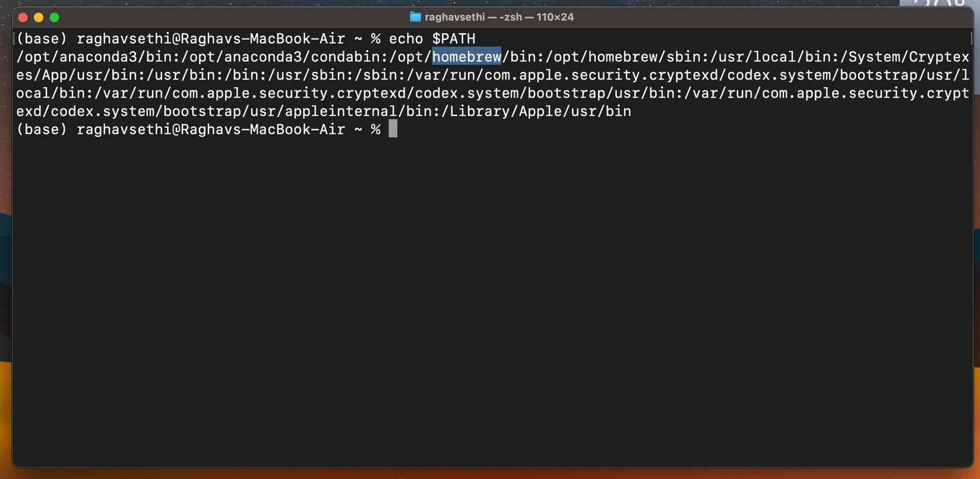
Task: Click the 'raghavsethi@Raghavs-MacBook-Air' prompt text
Action: coord(211,38)
